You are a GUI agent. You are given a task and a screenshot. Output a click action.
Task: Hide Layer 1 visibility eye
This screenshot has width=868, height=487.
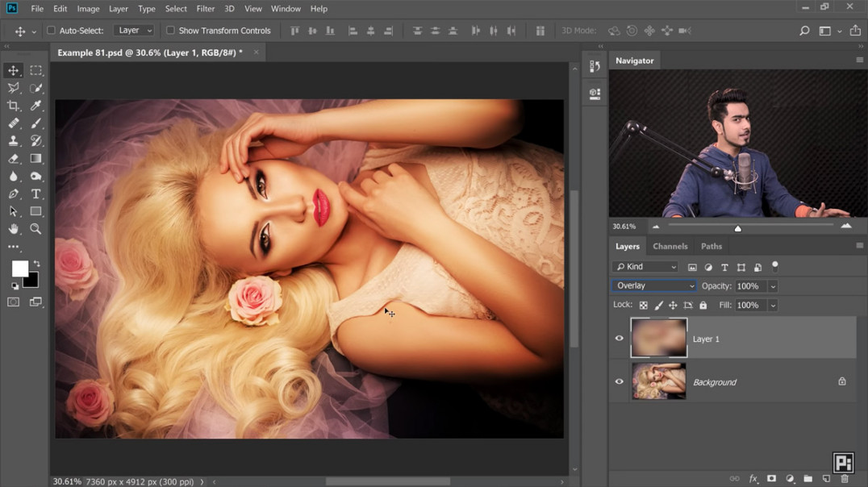point(620,338)
